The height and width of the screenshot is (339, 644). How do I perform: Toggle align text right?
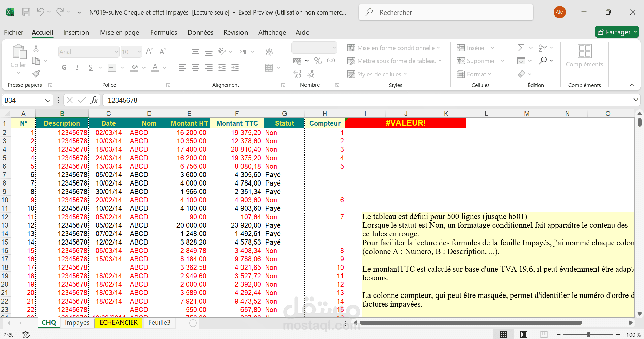coord(209,67)
